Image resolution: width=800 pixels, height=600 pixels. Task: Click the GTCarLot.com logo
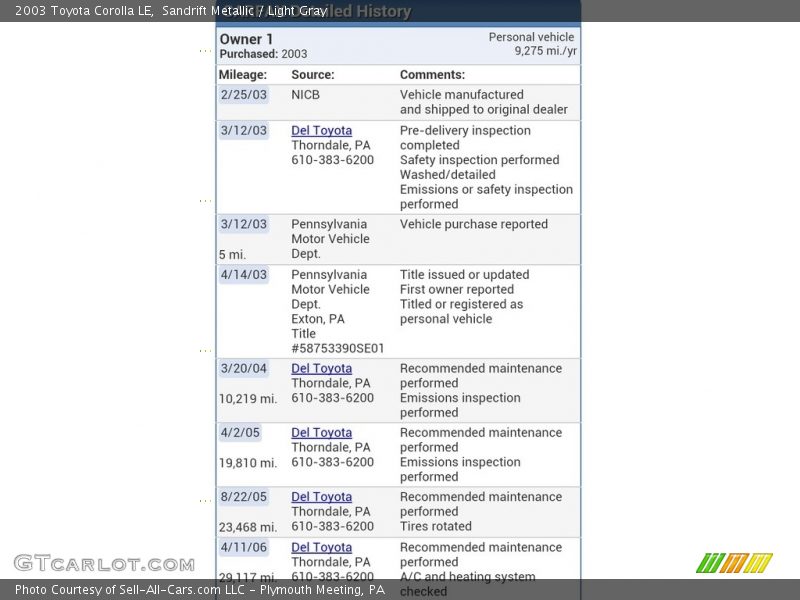tap(104, 564)
